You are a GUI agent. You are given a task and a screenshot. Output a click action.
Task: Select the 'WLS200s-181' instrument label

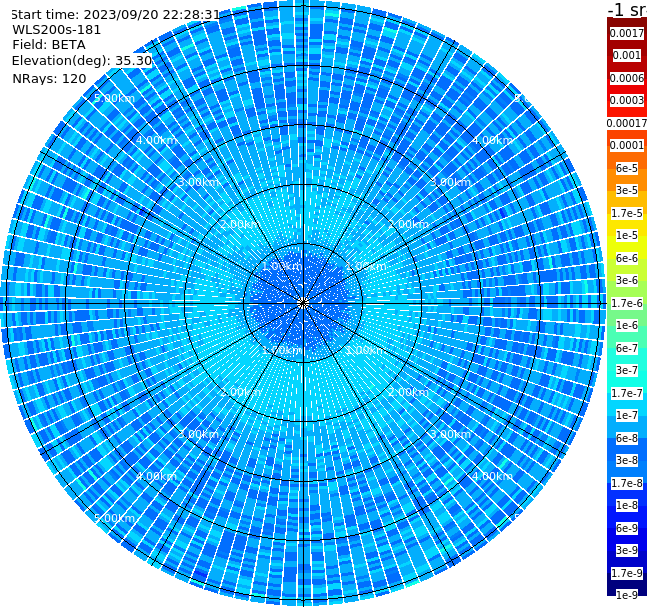57,30
